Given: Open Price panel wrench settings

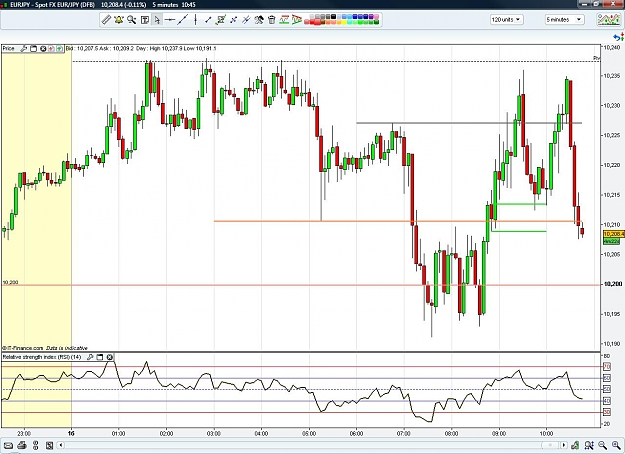Looking at the screenshot, I should (x=24, y=49).
